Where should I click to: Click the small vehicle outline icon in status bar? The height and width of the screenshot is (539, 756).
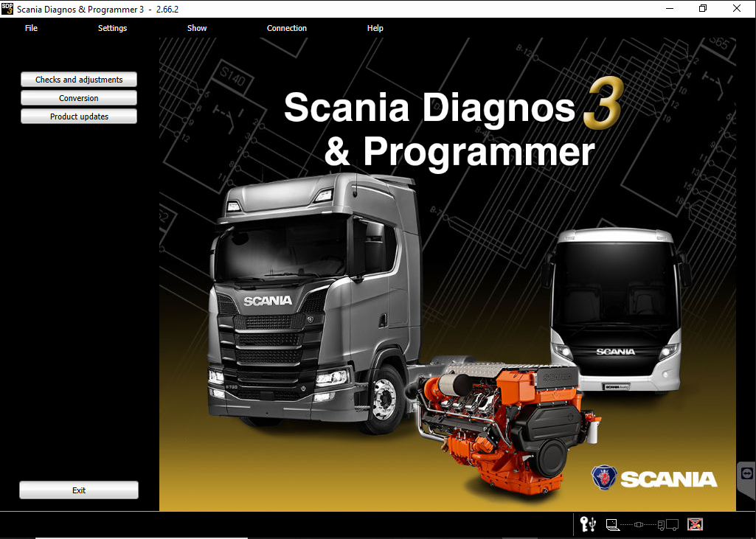click(x=667, y=524)
